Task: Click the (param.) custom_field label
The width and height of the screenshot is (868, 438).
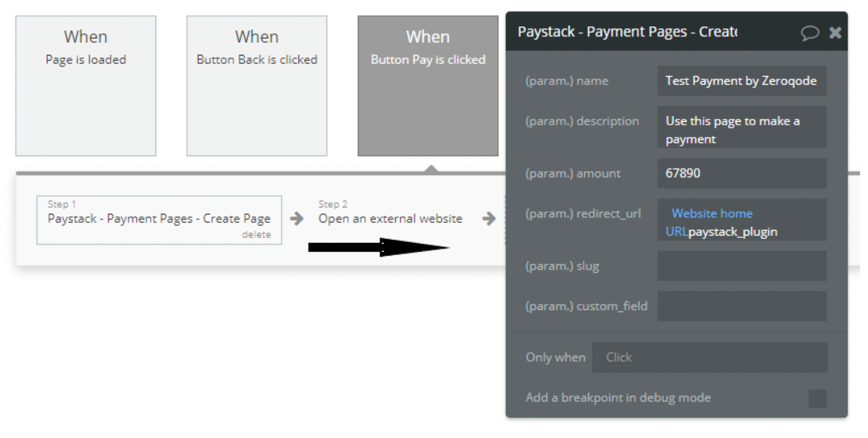Action: (587, 306)
